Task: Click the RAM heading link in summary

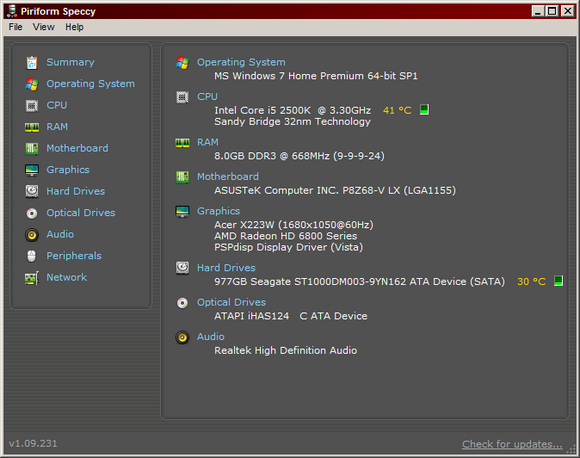Action: point(208,142)
